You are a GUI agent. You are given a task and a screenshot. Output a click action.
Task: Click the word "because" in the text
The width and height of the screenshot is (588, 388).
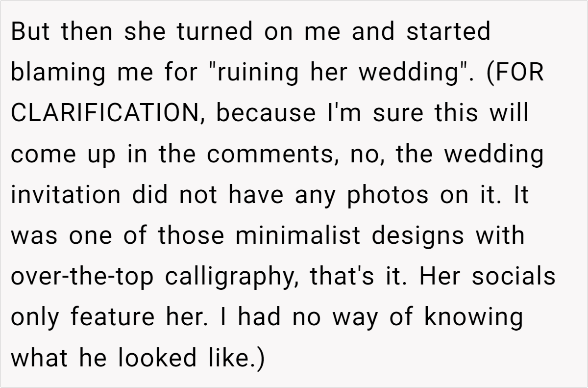[x=266, y=114]
